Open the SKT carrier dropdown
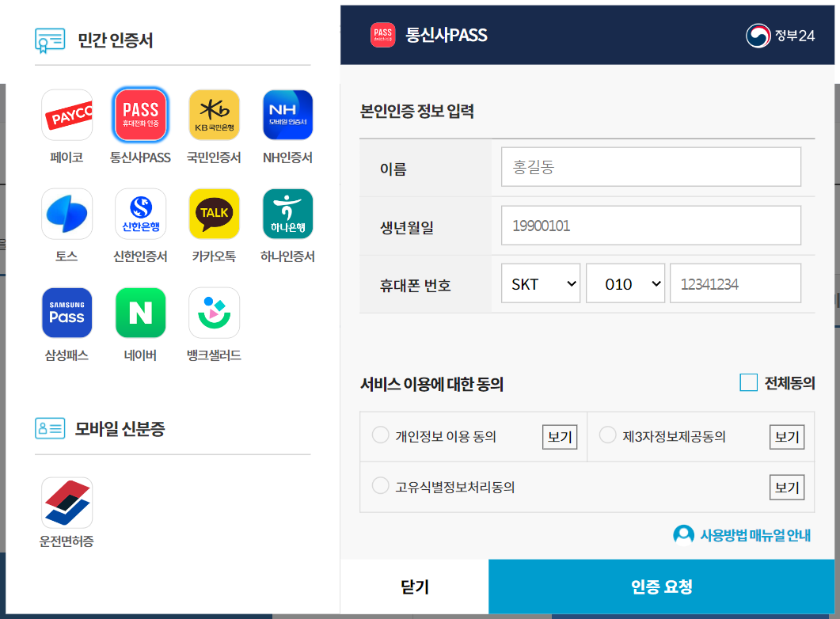The image size is (840, 619). click(x=540, y=283)
